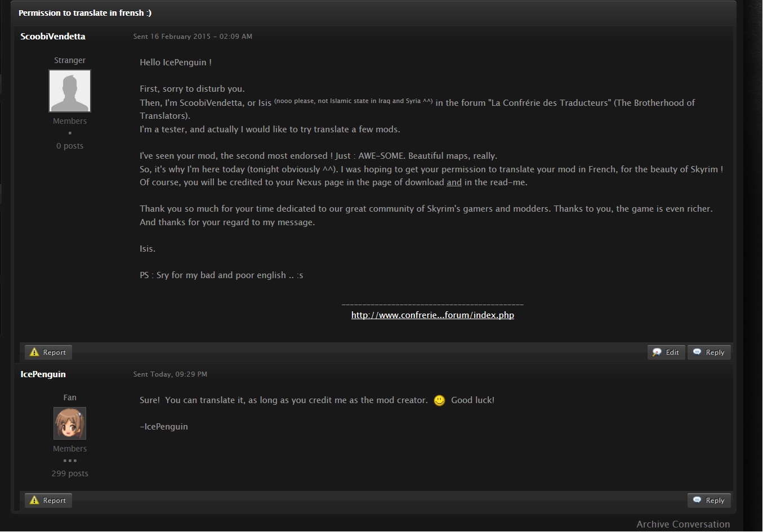763x532 pixels.
Task: Open ScoobiVendetta's username profile link
Action: coord(53,37)
